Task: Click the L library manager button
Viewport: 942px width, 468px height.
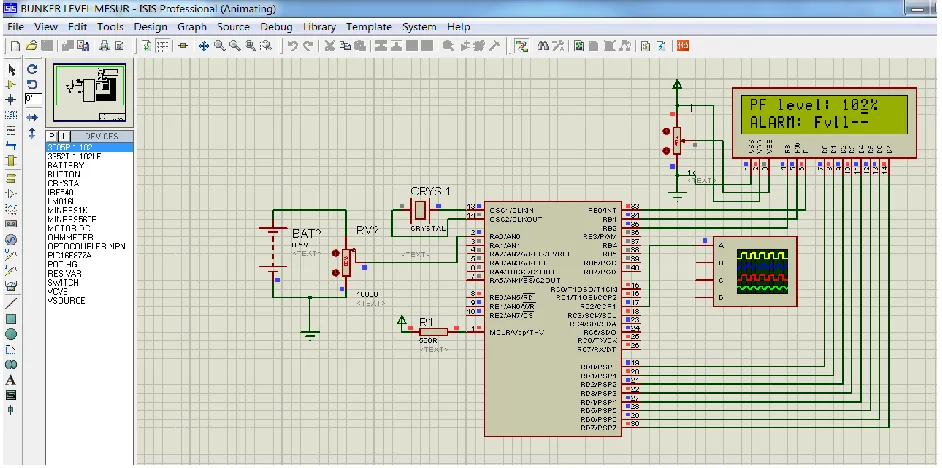Action: click(64, 136)
